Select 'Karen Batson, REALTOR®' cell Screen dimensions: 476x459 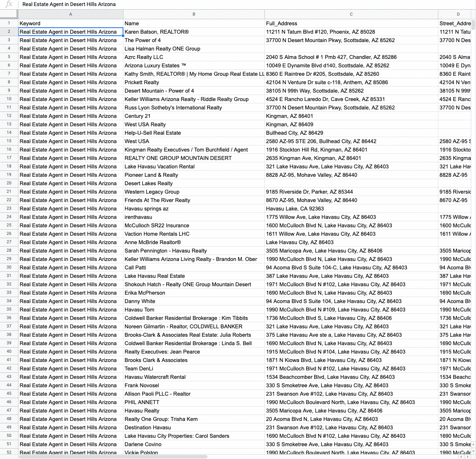click(194, 32)
